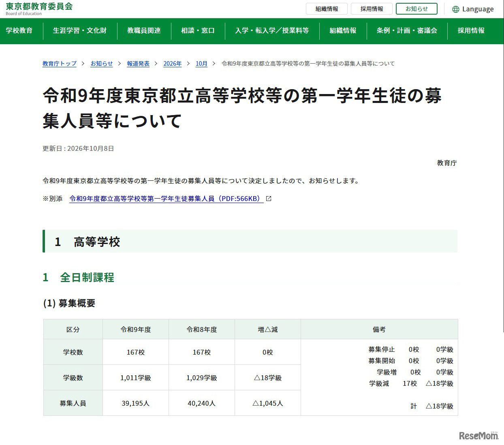
Task: Follow the 報道発表 breadcrumb link
Action: [138, 64]
